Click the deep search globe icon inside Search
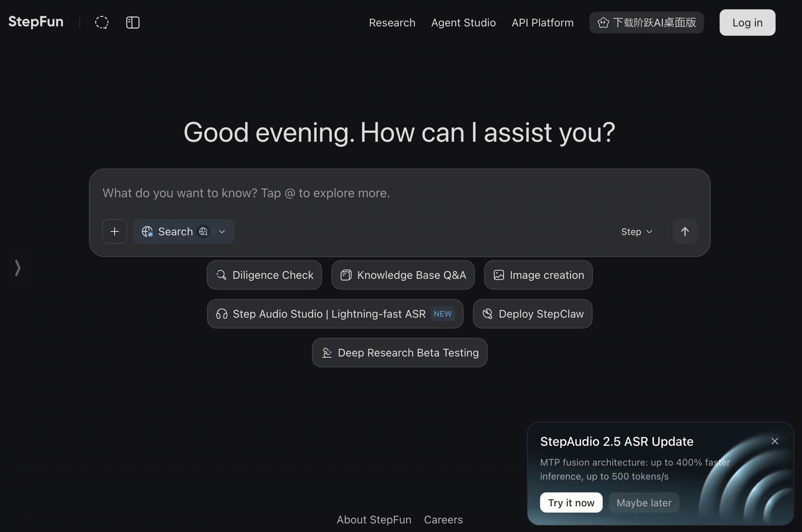This screenshot has height=532, width=802. coord(204,231)
